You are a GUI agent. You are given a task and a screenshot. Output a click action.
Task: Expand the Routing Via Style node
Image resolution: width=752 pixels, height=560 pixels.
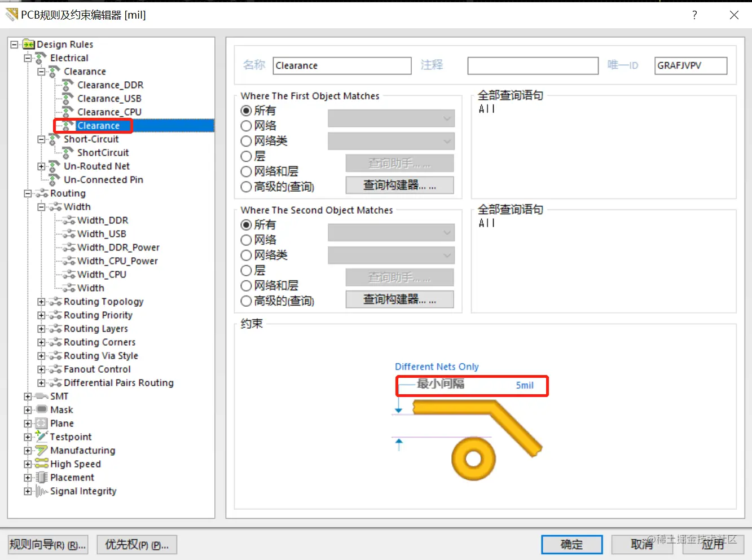pyautogui.click(x=41, y=356)
